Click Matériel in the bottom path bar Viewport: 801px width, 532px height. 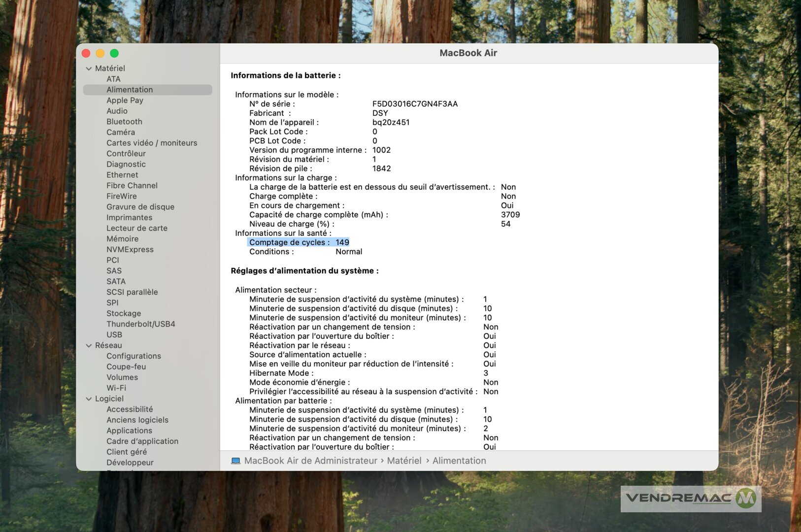(404, 461)
